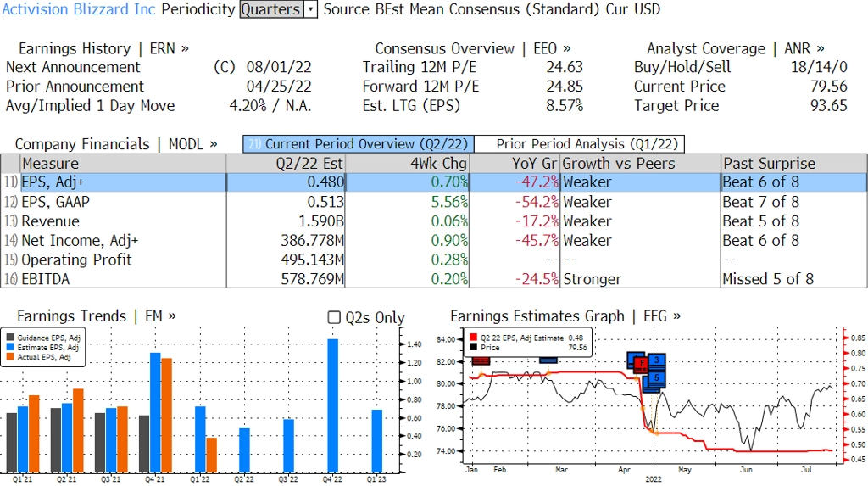Select the EPS, GAAP row
This screenshot has width=868, height=486.
[x=434, y=202]
